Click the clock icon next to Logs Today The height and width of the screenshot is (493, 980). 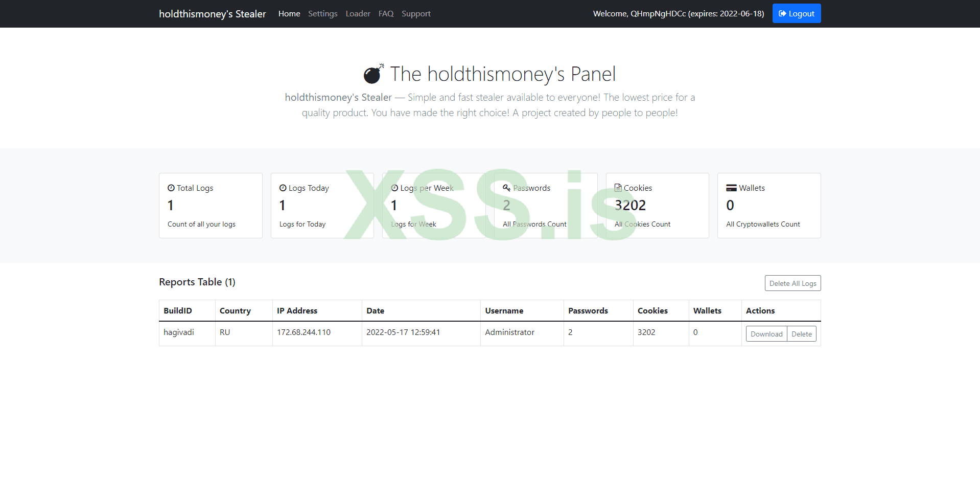point(283,188)
